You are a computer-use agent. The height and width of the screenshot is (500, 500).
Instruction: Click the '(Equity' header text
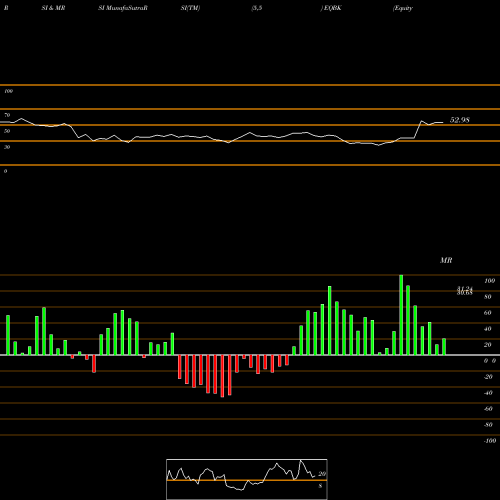pos(403,8)
